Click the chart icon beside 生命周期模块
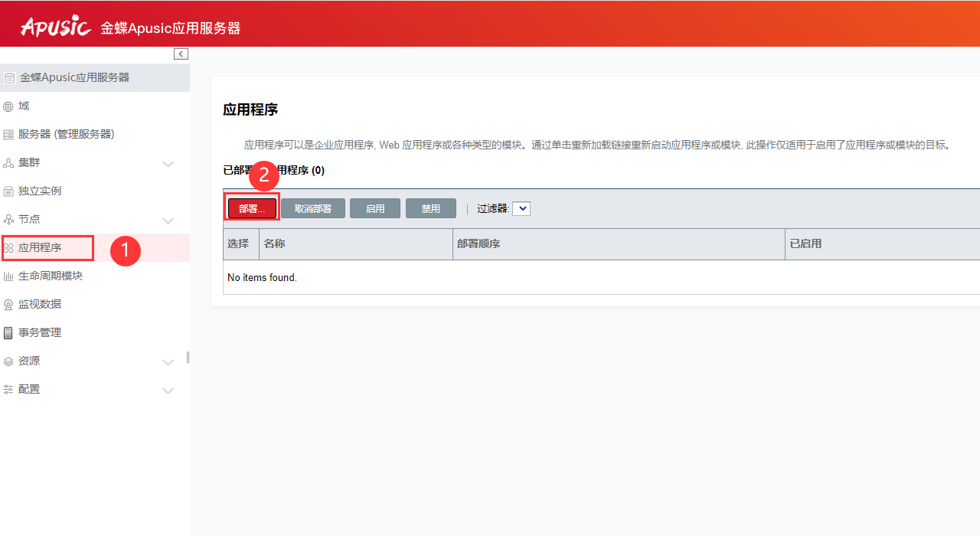The image size is (980, 536). (x=9, y=276)
